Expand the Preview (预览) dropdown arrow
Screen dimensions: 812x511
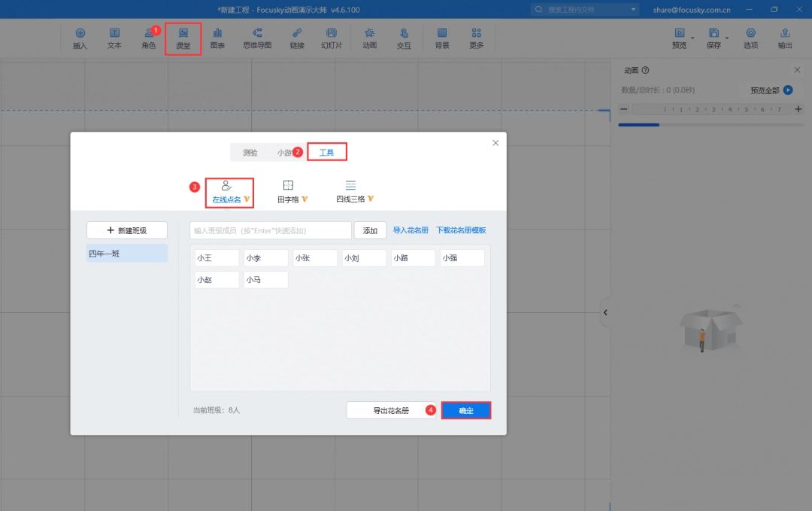[692, 38]
